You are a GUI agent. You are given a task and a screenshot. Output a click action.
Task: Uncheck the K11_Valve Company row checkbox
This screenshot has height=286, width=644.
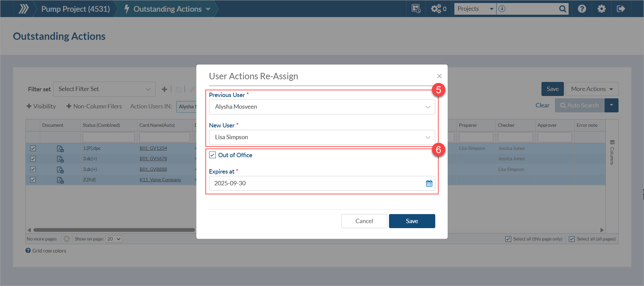pos(33,180)
